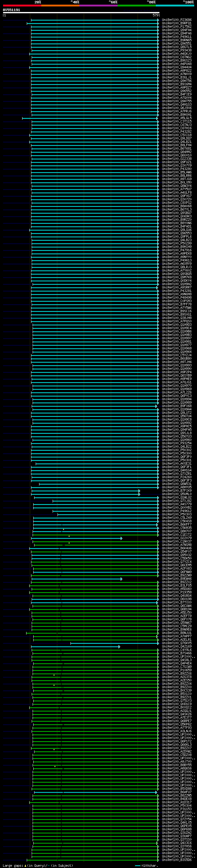Viewport: 197px width, 868px height.
Task: Click the purple ~60% identity legend bar
Action: point(99,6)
